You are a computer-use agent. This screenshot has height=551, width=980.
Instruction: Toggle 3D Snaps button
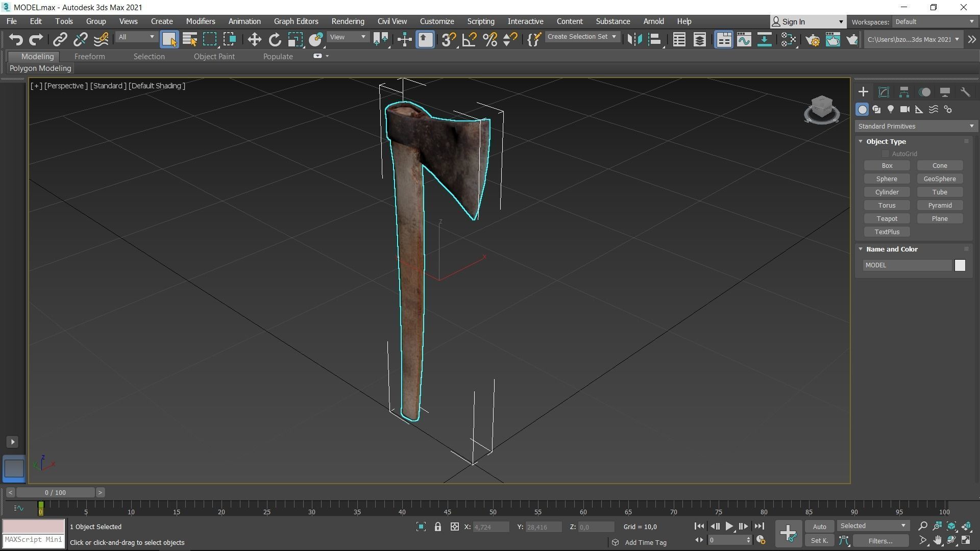pyautogui.click(x=449, y=39)
